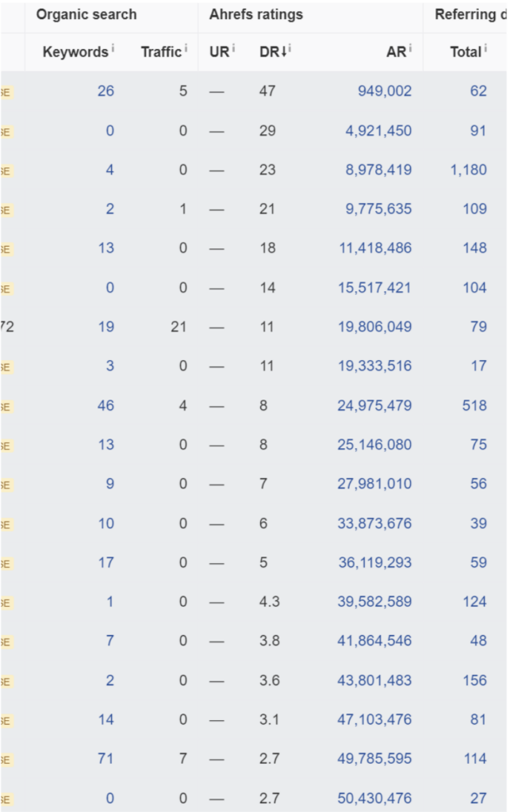Sort table by Keywords column header
Viewport: 510px width, 812px height.
[x=75, y=52]
